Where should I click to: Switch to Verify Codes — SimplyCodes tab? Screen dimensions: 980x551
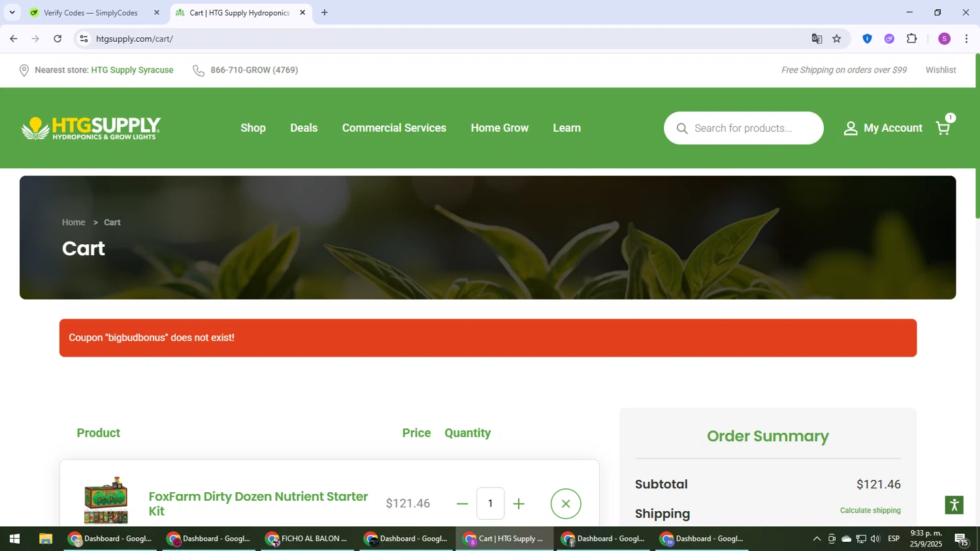coord(95,12)
